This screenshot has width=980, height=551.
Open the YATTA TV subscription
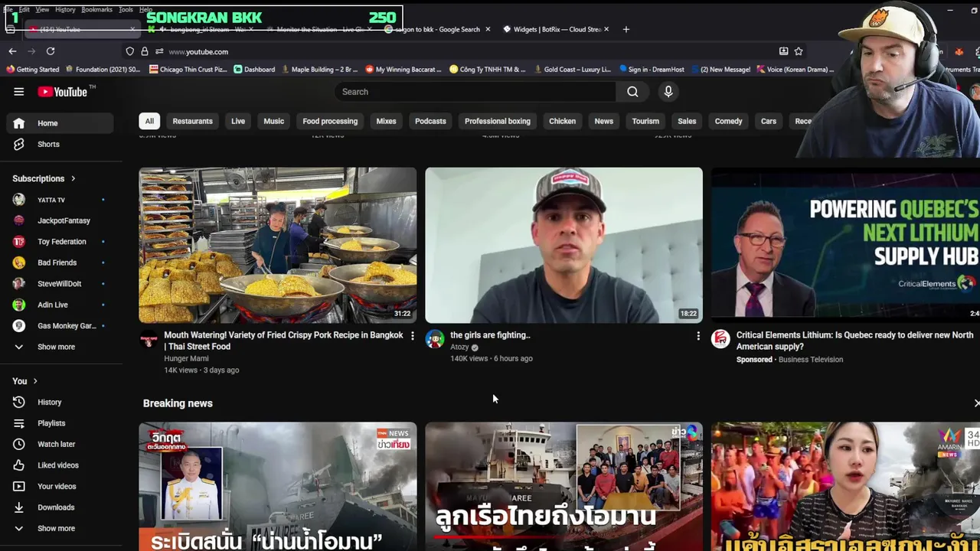pyautogui.click(x=60, y=200)
